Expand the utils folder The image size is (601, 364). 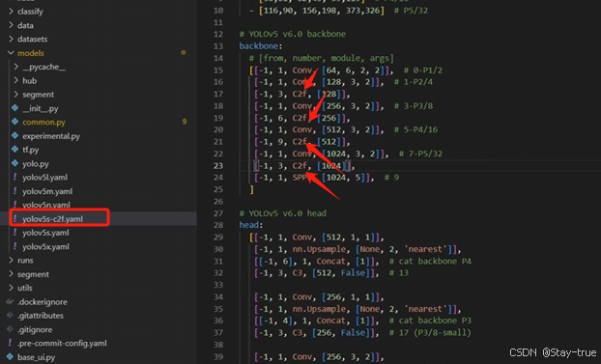click(x=25, y=288)
